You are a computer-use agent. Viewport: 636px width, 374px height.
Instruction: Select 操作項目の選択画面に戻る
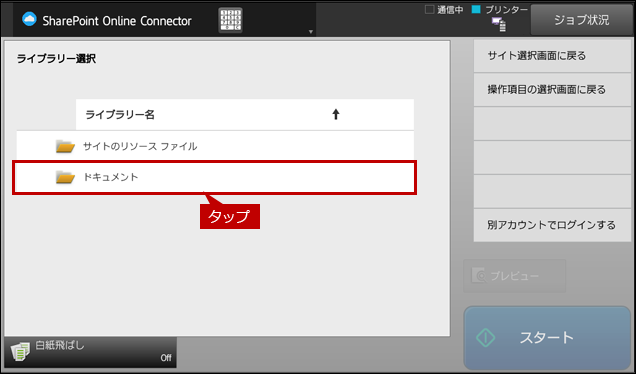click(552, 90)
